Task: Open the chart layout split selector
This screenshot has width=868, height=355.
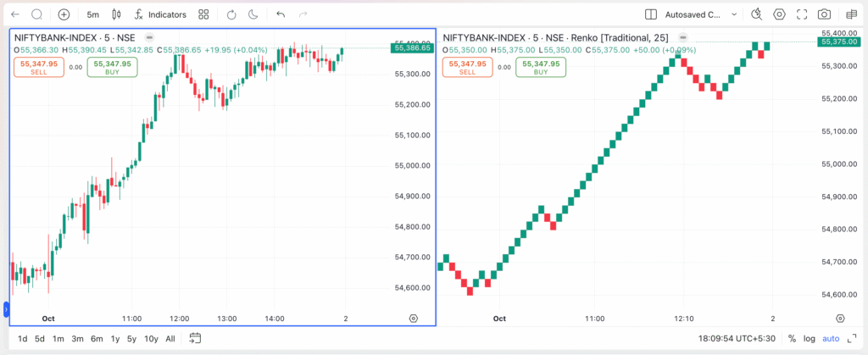Action: [x=651, y=14]
